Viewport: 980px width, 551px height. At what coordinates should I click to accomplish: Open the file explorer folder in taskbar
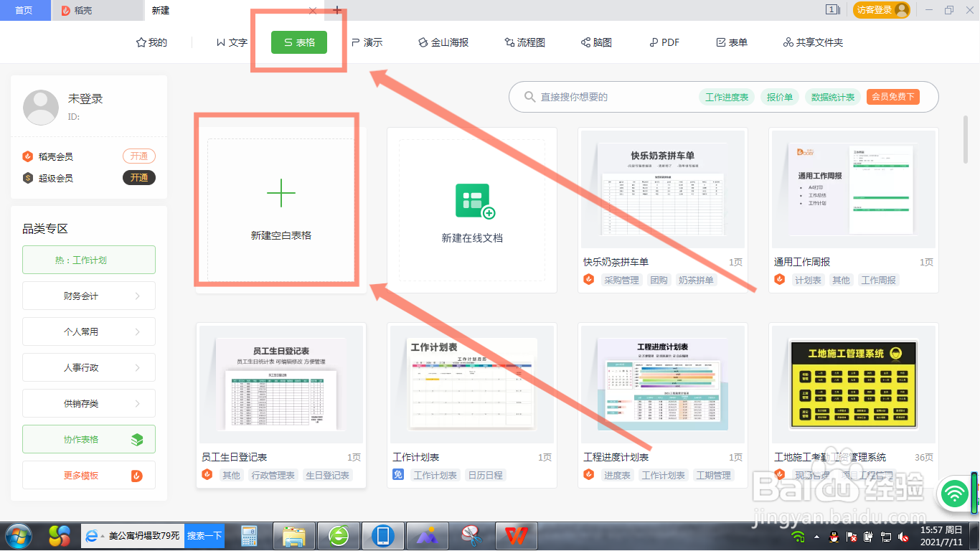(295, 536)
